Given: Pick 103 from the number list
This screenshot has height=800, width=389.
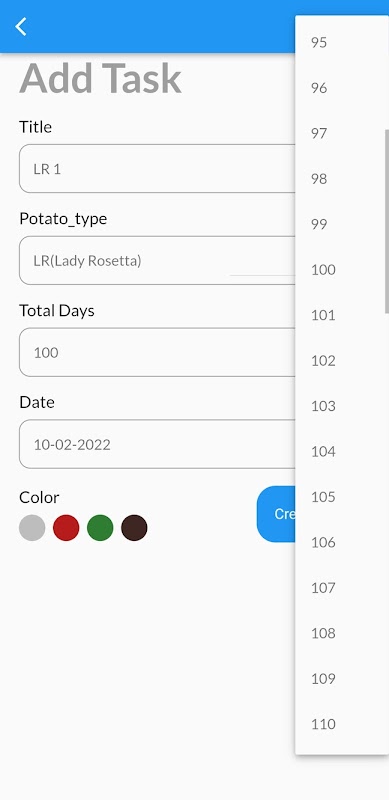Looking at the screenshot, I should pyautogui.click(x=341, y=406).
